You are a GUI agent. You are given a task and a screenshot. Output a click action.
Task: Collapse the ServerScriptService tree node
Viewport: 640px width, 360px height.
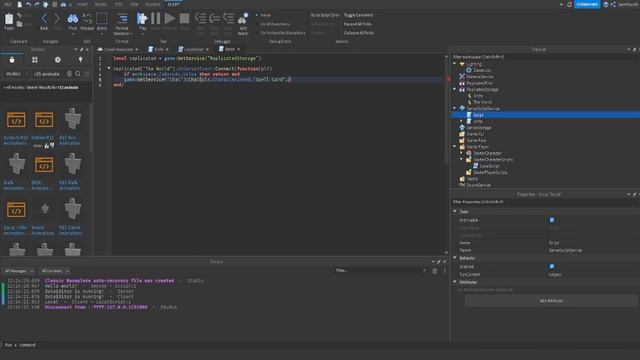(x=455, y=108)
